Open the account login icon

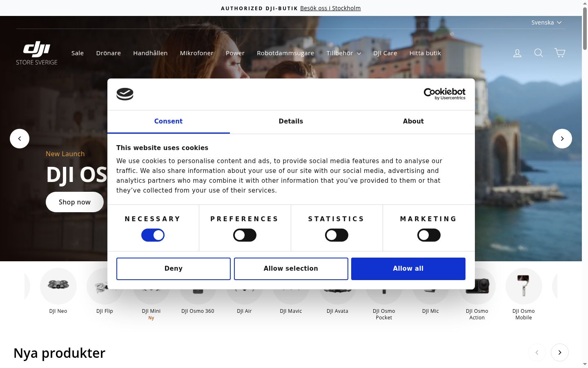517,53
